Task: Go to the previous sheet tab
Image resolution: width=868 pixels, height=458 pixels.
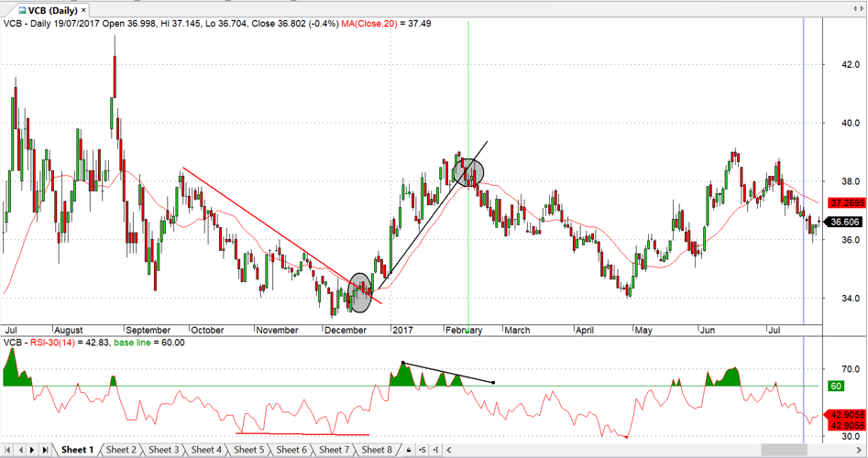Action: click(x=20, y=451)
